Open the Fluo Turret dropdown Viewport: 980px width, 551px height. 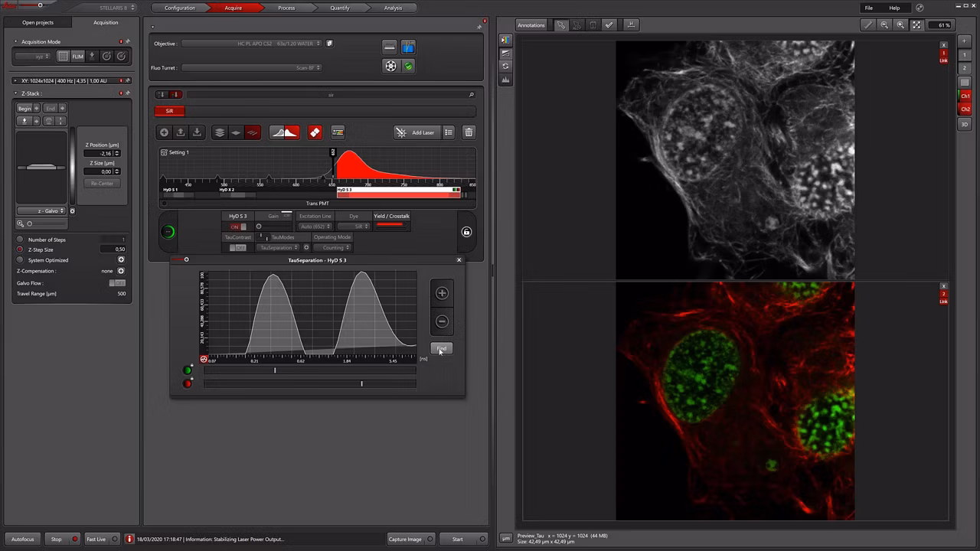point(251,68)
